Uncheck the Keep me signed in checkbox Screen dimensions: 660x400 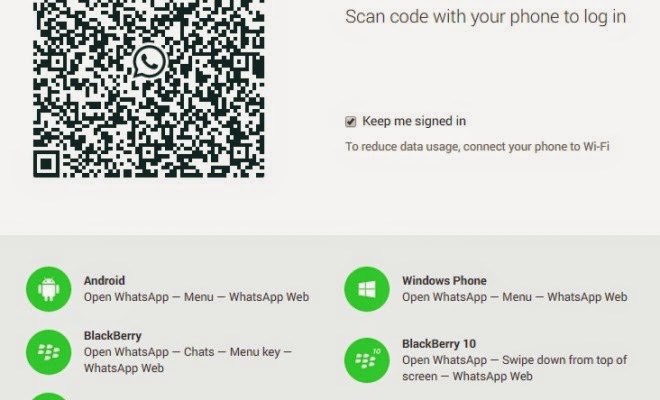click(x=351, y=122)
